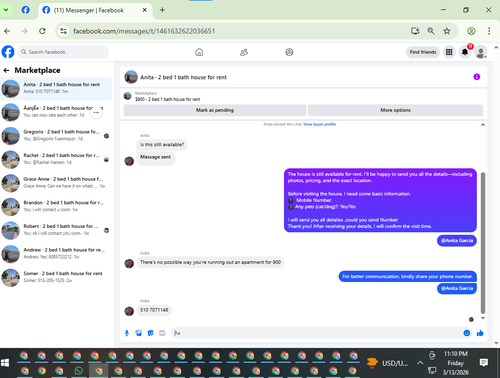Click the chat scroll up arrow
The image size is (500, 378).
(483, 125)
